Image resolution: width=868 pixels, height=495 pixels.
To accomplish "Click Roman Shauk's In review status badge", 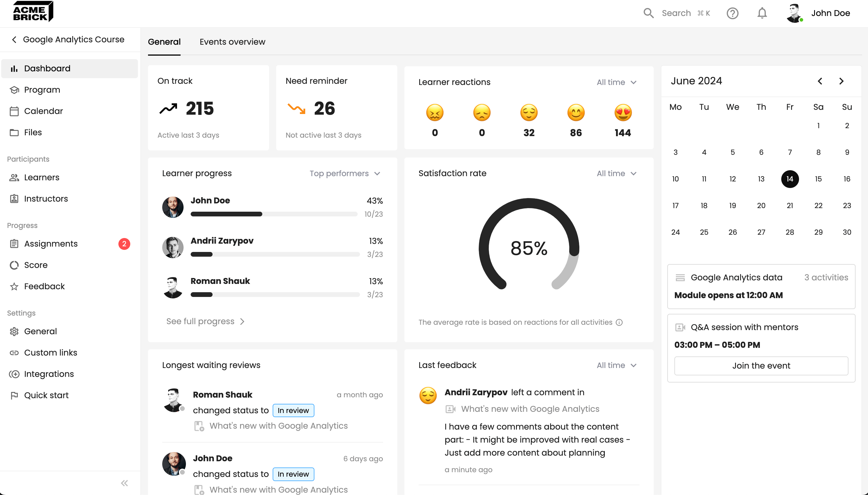I will coord(293,410).
